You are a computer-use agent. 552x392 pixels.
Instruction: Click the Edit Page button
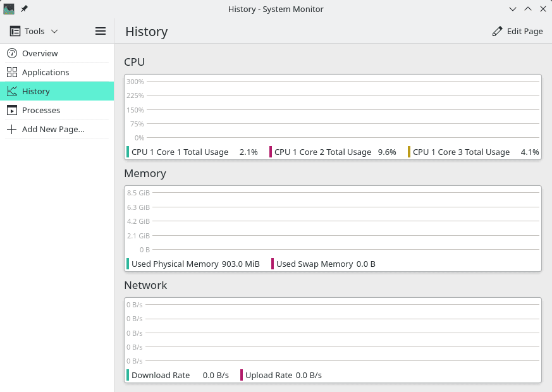tap(518, 30)
